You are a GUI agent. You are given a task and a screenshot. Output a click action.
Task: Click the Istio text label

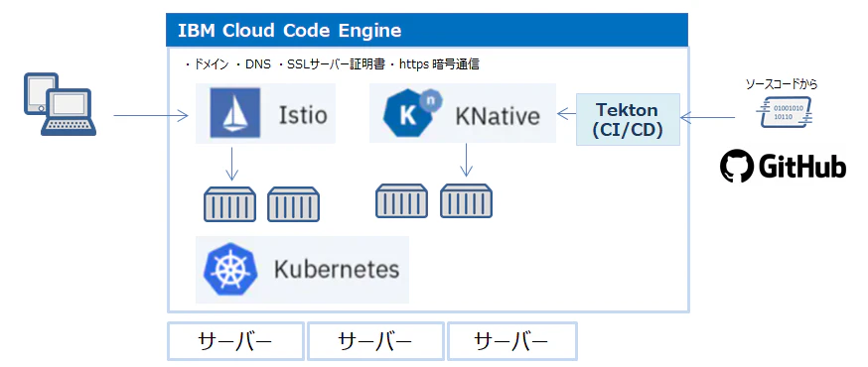point(302,115)
